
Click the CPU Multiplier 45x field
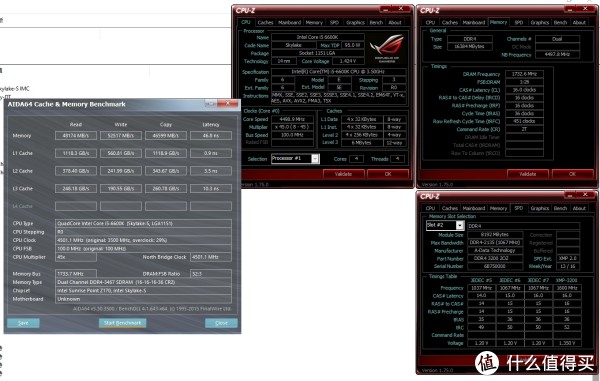pyautogui.click(x=76, y=257)
